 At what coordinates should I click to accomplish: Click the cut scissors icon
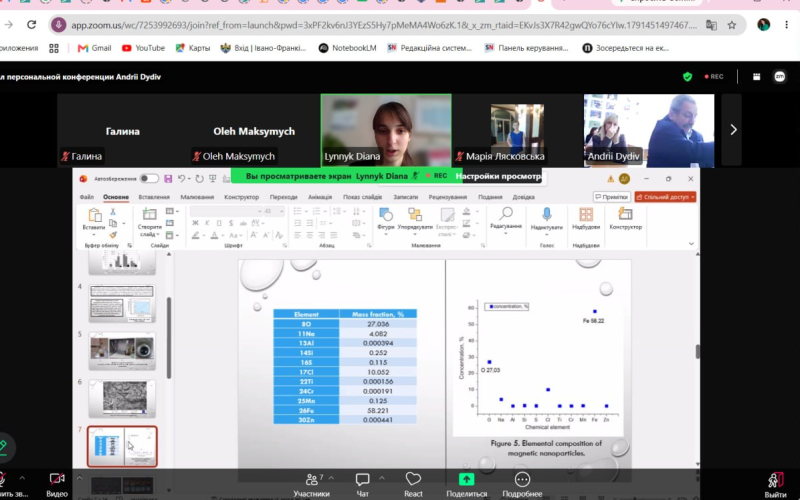[x=113, y=211]
